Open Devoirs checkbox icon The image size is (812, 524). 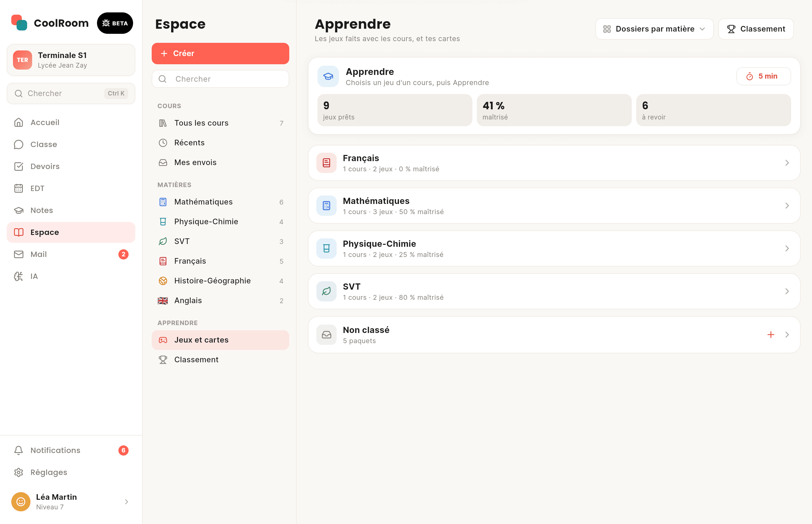click(19, 166)
